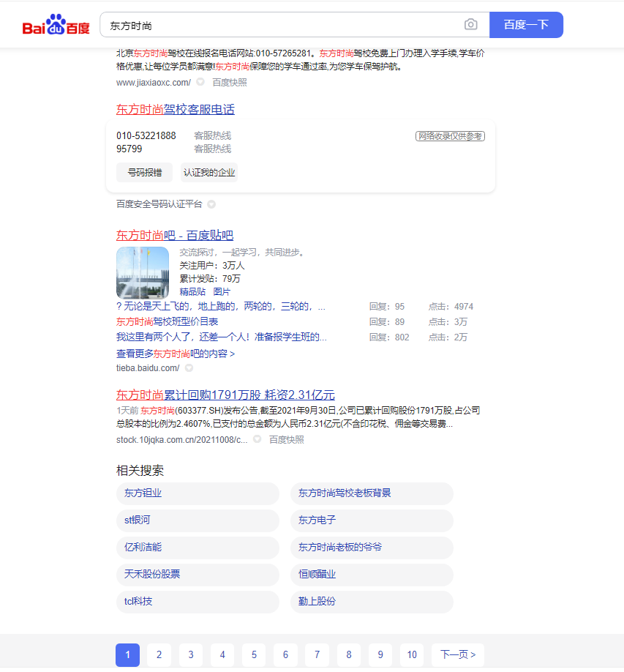
Task: Open 东方时尚吧 - 百度贴吧 result link
Action: (x=175, y=236)
